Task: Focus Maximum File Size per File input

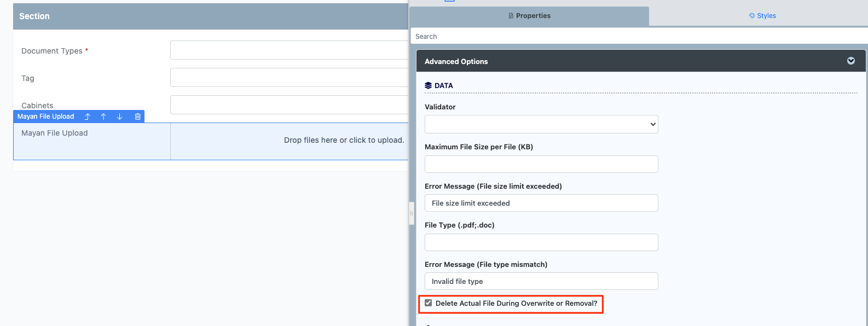Action: pos(541,164)
